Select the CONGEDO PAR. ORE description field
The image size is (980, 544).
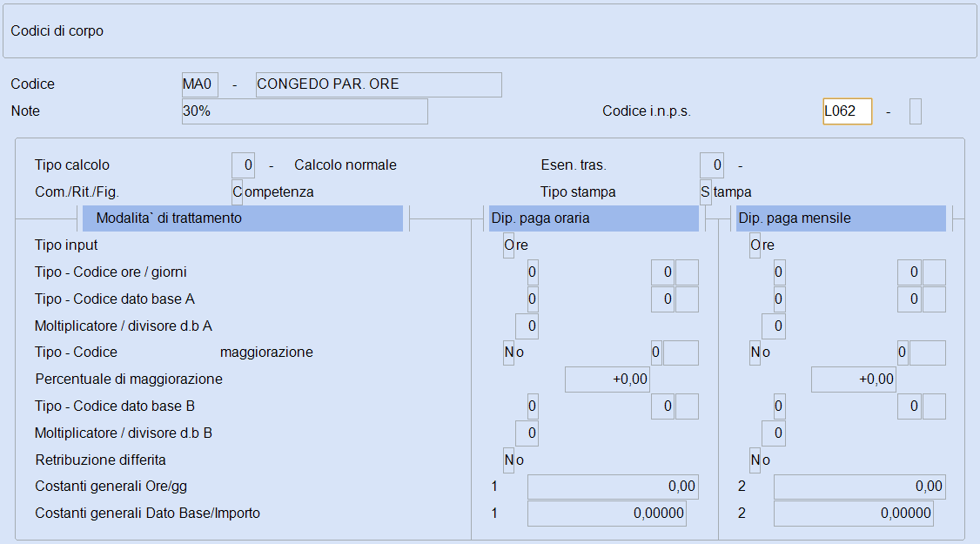pyautogui.click(x=379, y=84)
